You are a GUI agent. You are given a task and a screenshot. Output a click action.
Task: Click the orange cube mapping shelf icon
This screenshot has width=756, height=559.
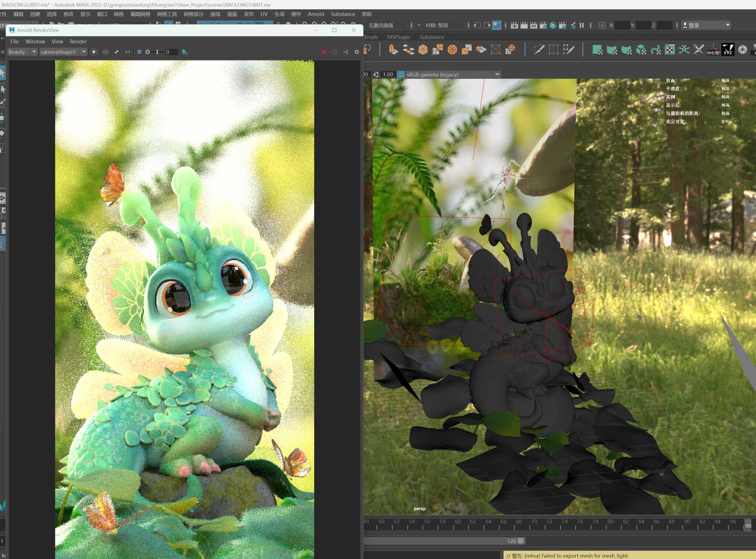click(x=423, y=49)
